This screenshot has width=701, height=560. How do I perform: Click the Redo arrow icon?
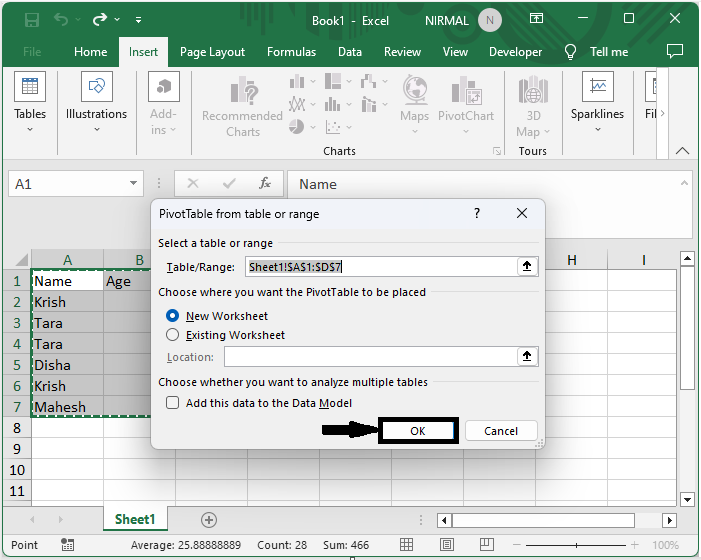(99, 19)
